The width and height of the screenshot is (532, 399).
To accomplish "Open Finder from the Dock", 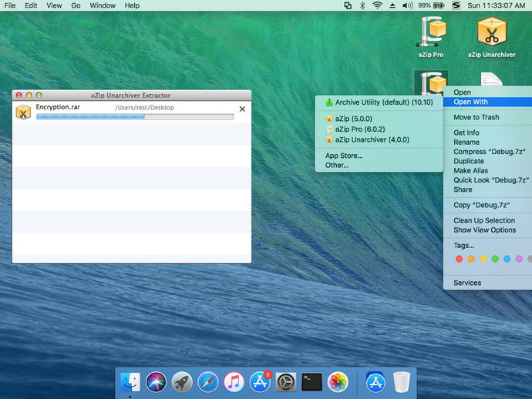I will [130, 382].
